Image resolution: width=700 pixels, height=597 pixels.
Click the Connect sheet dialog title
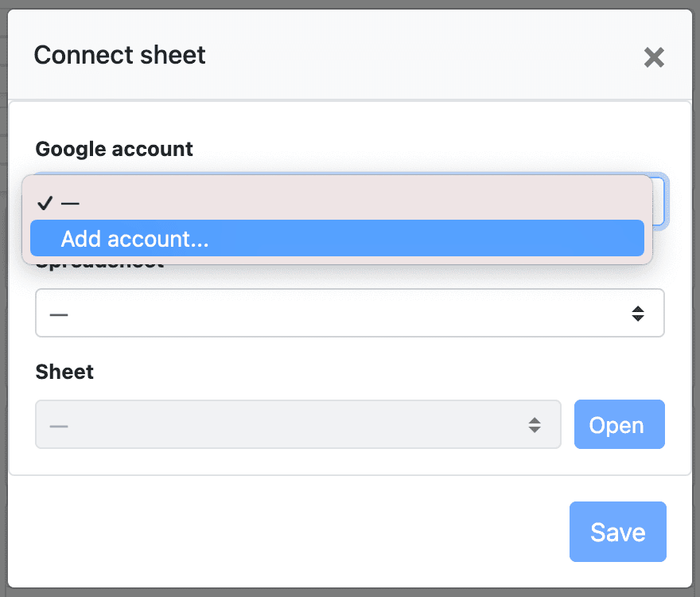click(119, 55)
